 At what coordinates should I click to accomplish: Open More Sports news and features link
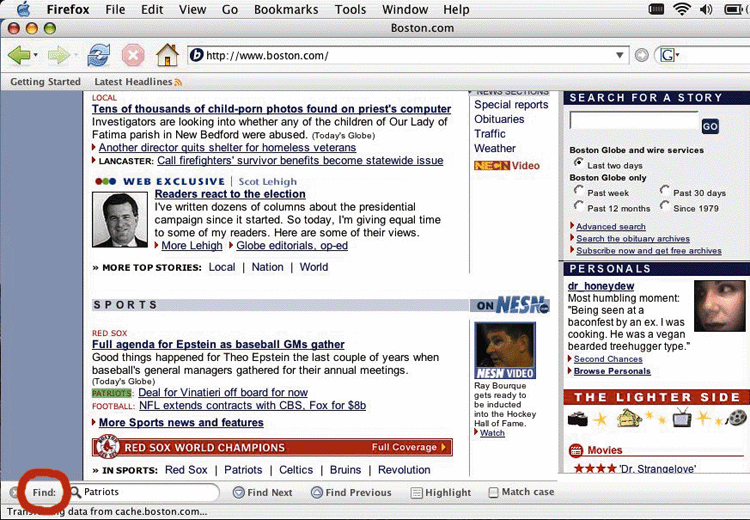(181, 422)
